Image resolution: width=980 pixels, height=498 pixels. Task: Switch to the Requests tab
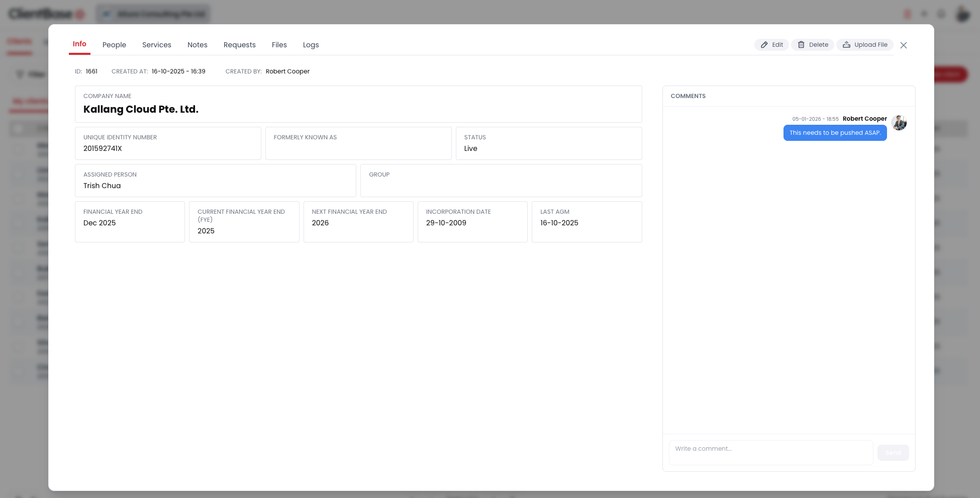click(x=239, y=45)
